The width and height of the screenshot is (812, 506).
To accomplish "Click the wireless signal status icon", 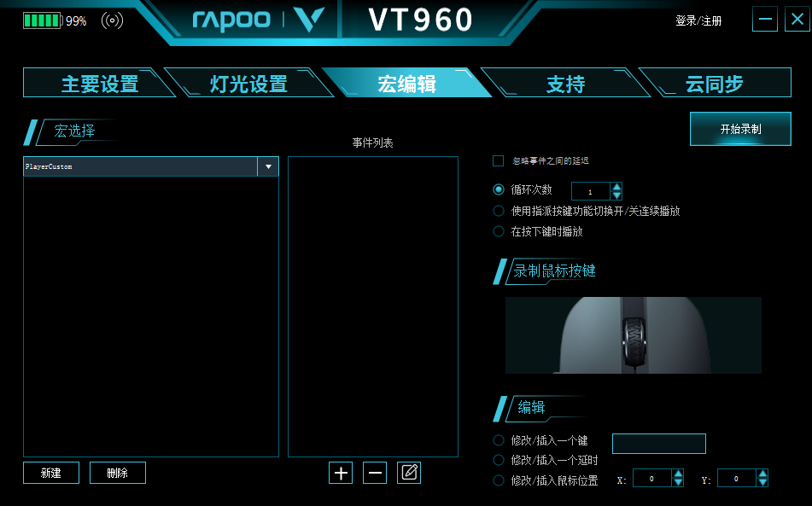I will coord(112,21).
